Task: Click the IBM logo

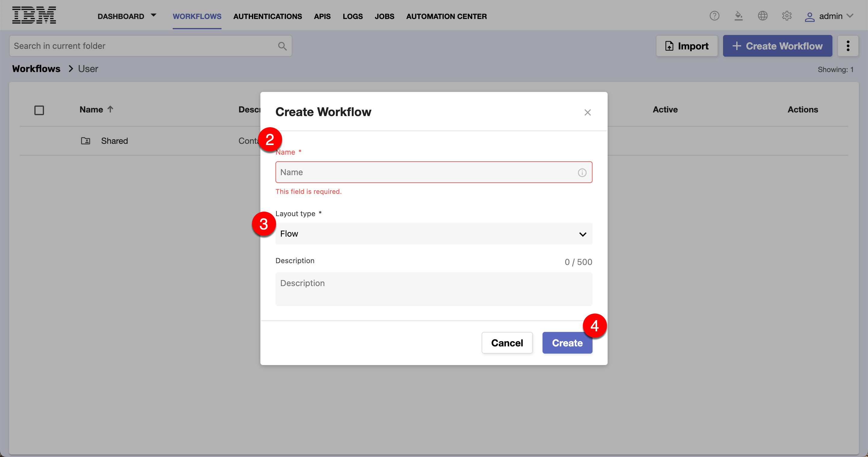Action: click(x=34, y=15)
